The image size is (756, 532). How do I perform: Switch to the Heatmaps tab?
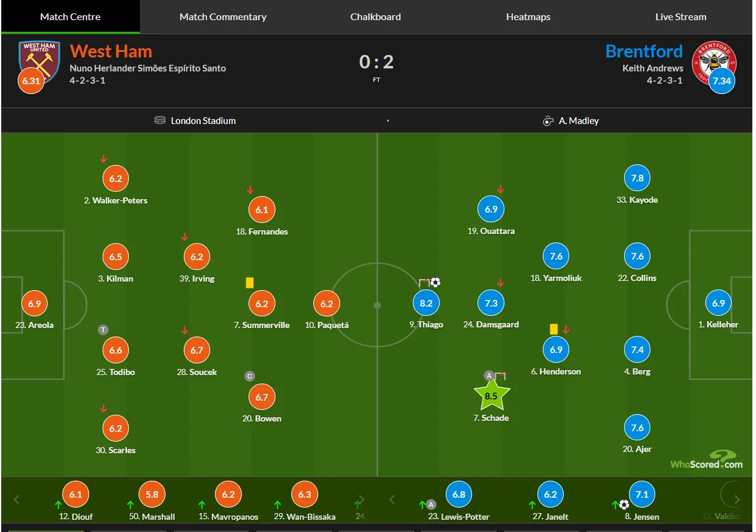[528, 17]
